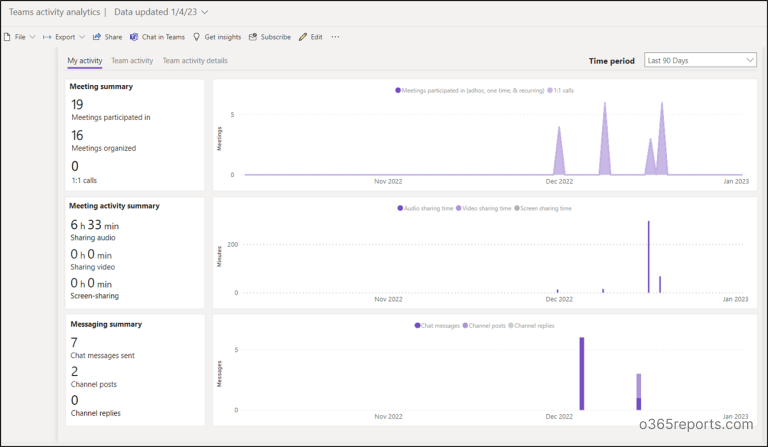
Task: Switch to the Team activity tab
Action: pyautogui.click(x=132, y=61)
